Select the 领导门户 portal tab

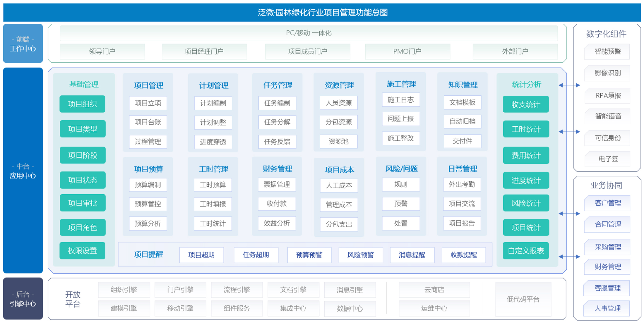102,51
